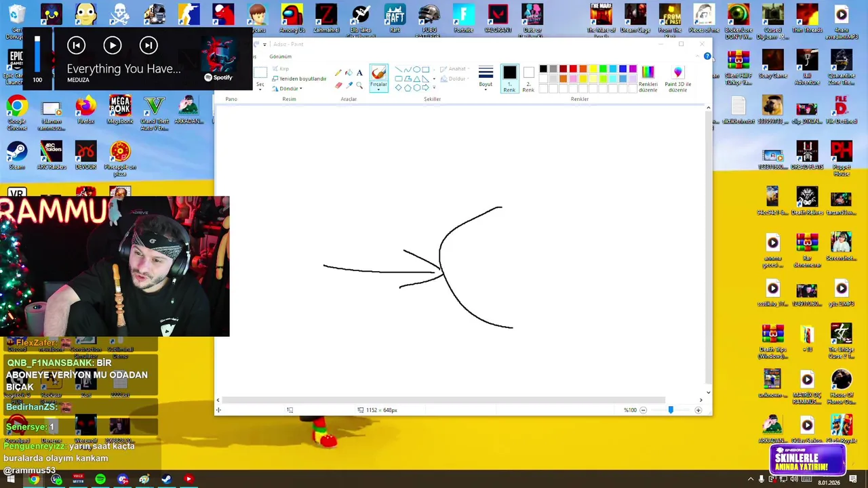Zoom out with the minus button

(x=643, y=410)
